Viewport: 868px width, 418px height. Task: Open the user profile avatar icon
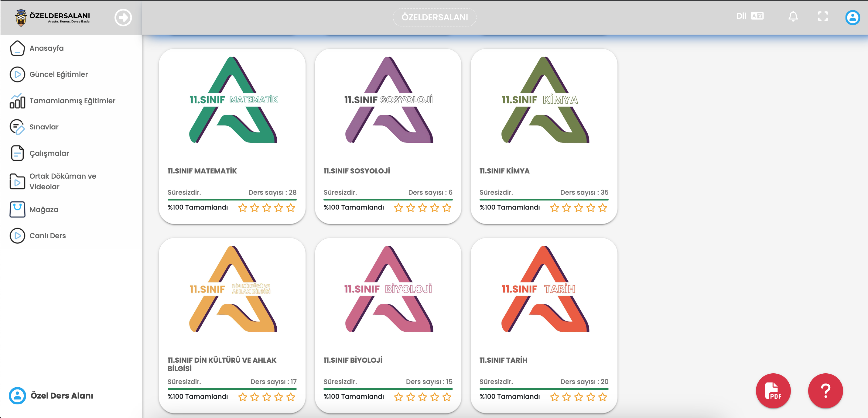tap(852, 17)
